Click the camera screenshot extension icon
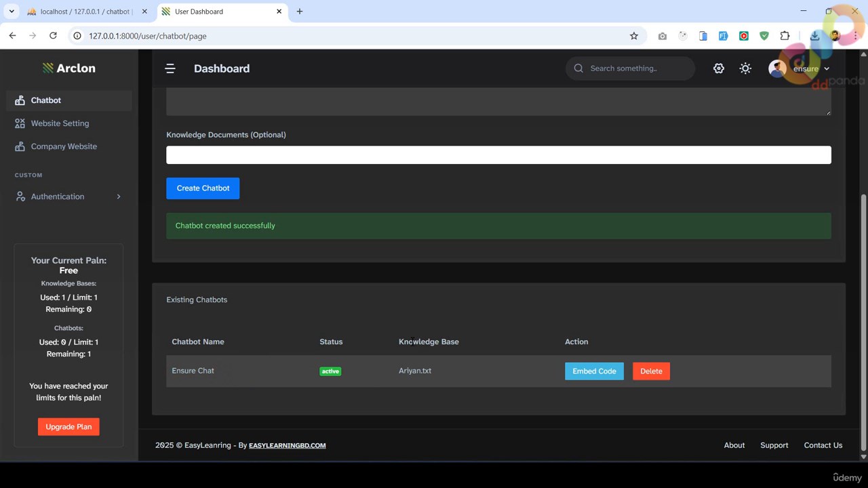Image resolution: width=868 pixels, height=488 pixels. click(x=663, y=36)
